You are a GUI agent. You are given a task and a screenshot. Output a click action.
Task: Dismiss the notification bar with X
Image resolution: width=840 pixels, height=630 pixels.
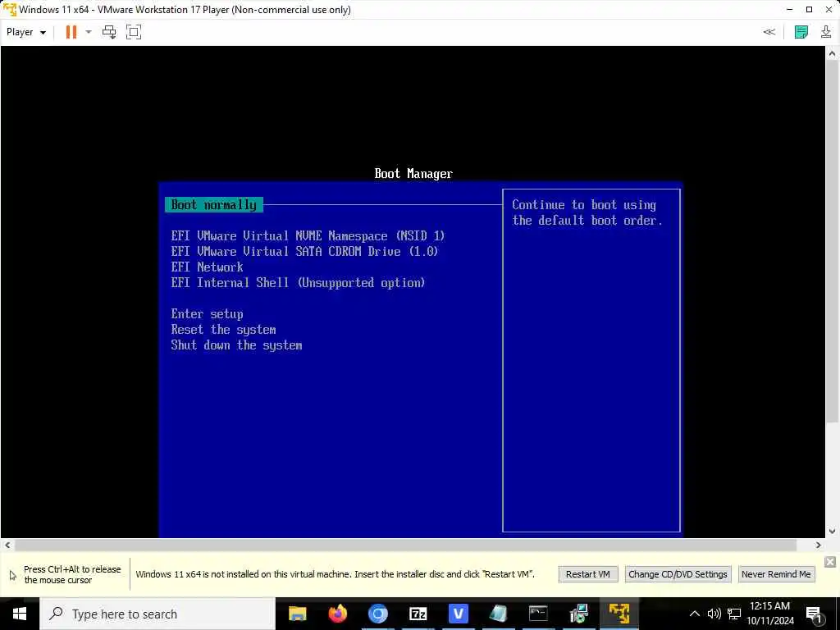[x=830, y=561]
